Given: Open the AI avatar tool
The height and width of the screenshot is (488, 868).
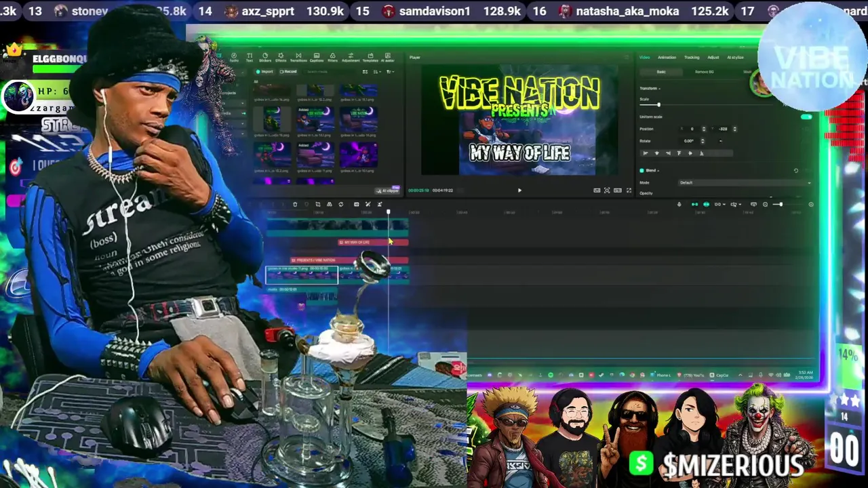Looking at the screenshot, I should click(388, 57).
